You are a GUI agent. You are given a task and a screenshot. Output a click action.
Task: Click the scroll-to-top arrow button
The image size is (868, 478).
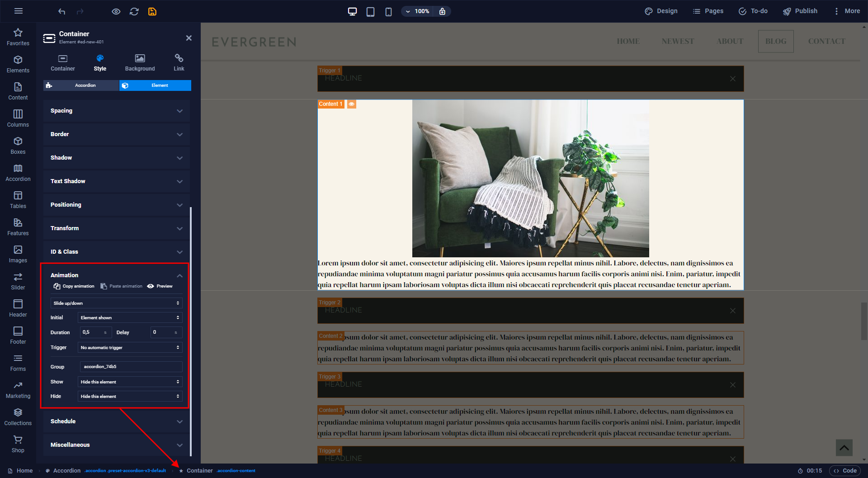pyautogui.click(x=844, y=448)
